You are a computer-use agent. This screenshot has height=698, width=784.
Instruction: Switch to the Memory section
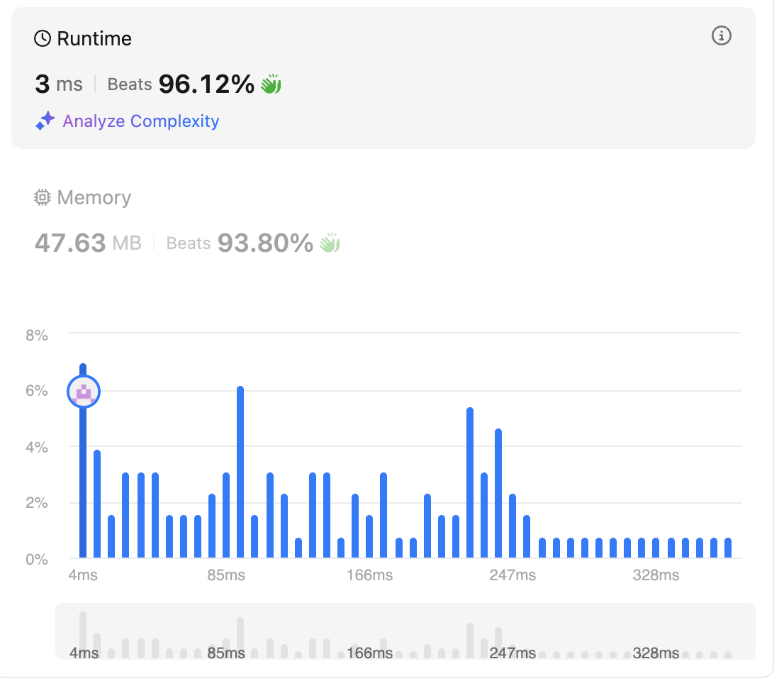pyautogui.click(x=94, y=198)
